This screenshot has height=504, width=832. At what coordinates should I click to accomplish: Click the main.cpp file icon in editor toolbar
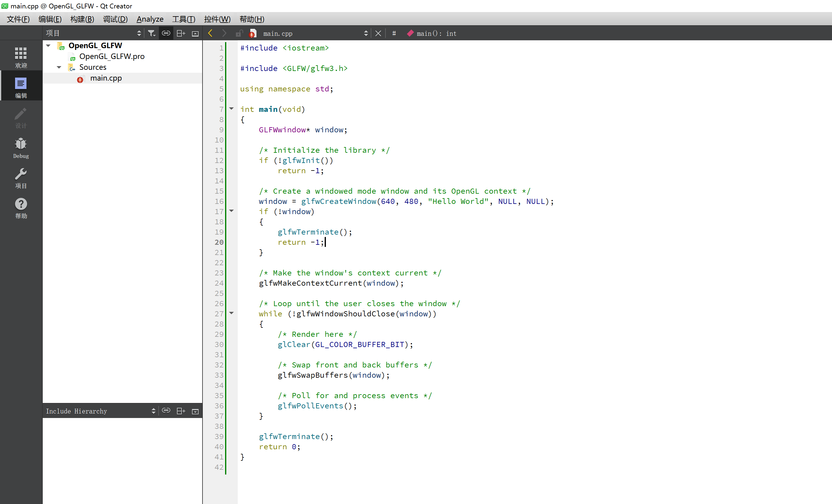(x=252, y=33)
